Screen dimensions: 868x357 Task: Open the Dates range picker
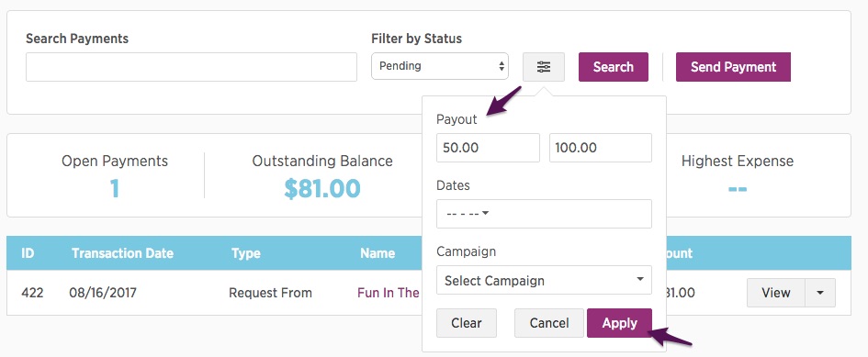pos(544,214)
